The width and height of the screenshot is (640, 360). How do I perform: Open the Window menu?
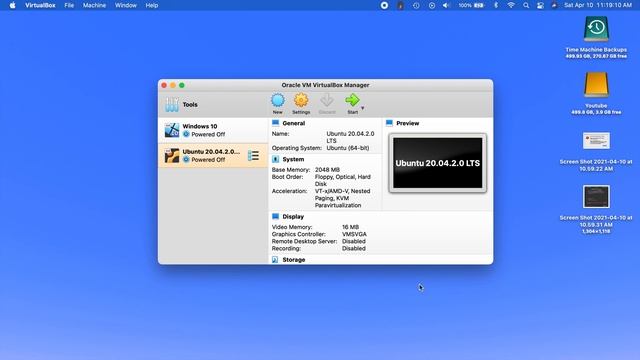point(125,5)
